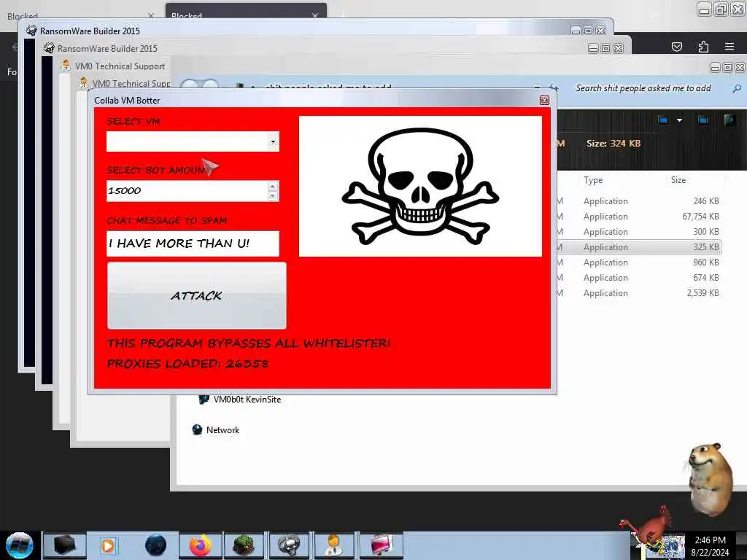Click skull icon in front RansomWare Builder title
Image resolution: width=747 pixels, height=560 pixels.
(x=31, y=31)
